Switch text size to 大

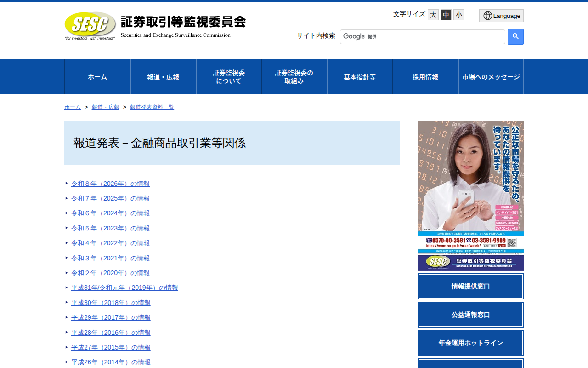pos(433,14)
